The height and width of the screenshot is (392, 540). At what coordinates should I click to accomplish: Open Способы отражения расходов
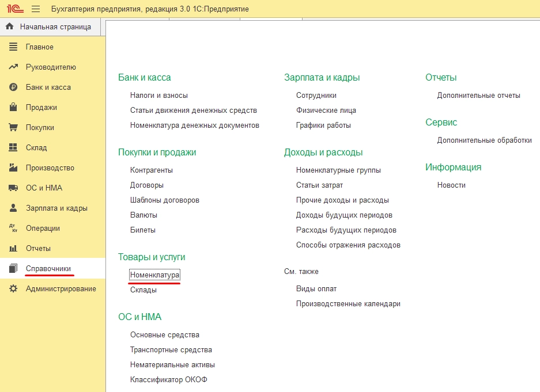pos(348,245)
